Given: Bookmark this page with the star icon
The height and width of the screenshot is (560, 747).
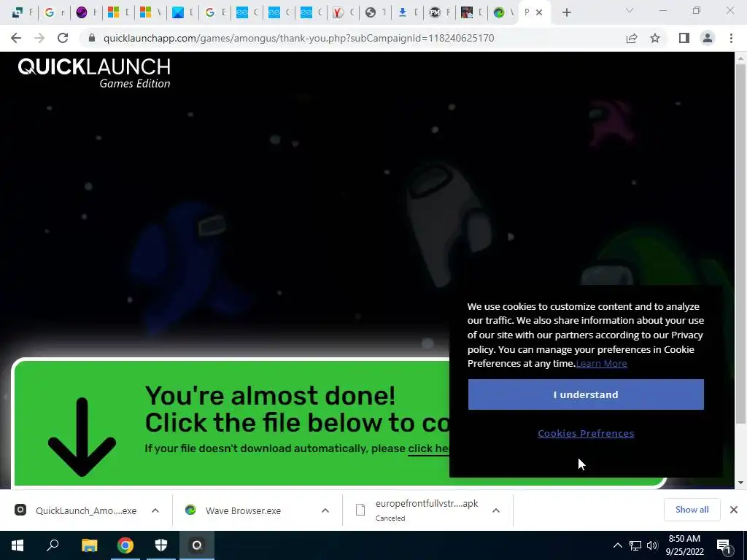Looking at the screenshot, I should [x=655, y=38].
